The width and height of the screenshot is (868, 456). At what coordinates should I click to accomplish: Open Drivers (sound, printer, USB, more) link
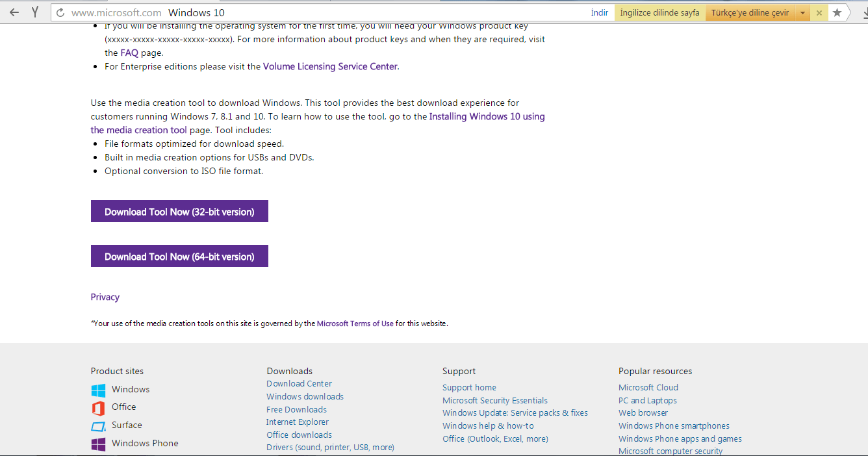pyautogui.click(x=330, y=447)
